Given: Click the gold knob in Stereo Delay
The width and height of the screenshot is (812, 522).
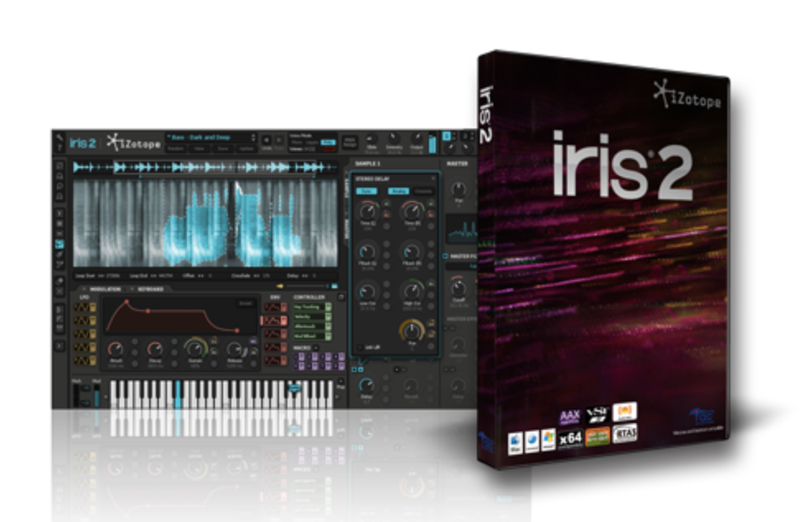Looking at the screenshot, I should click(x=412, y=331).
